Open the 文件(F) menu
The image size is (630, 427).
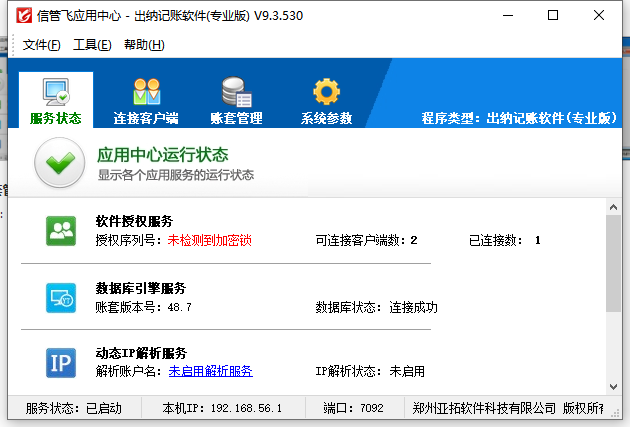[41, 45]
